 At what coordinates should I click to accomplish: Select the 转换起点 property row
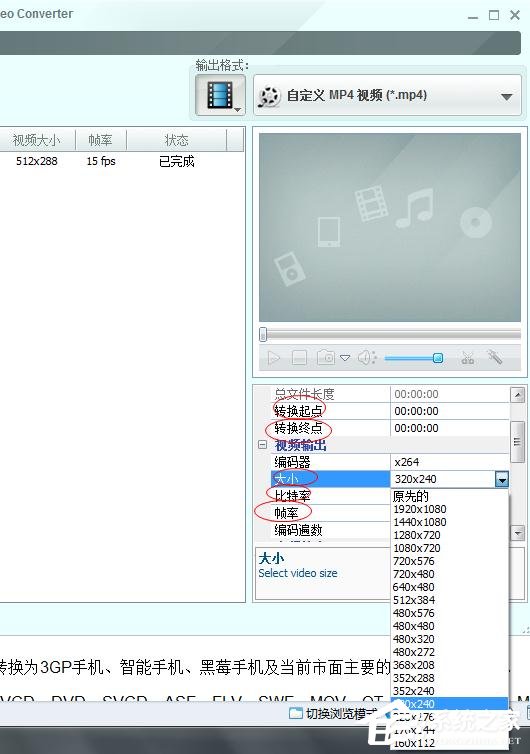(331, 411)
